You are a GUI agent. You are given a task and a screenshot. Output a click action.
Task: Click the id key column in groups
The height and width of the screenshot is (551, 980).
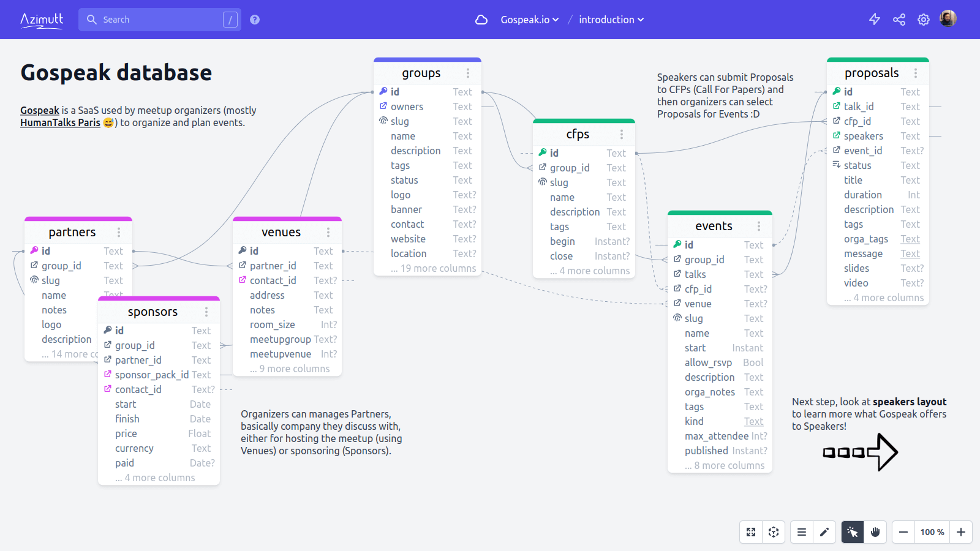pos(428,92)
